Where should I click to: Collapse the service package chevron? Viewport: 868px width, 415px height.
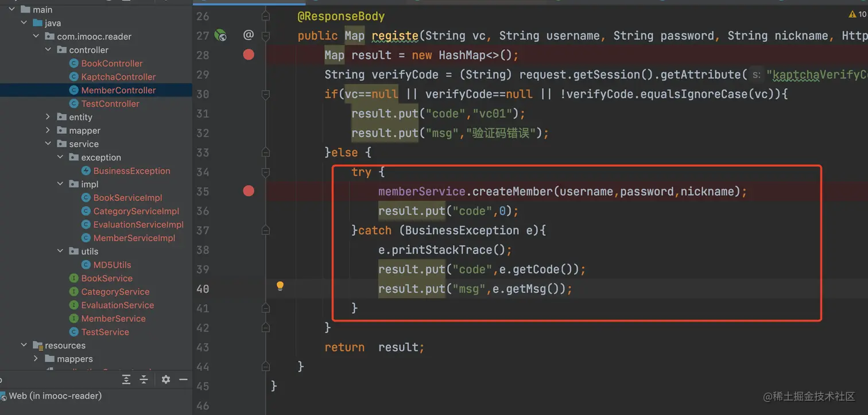tap(48, 144)
